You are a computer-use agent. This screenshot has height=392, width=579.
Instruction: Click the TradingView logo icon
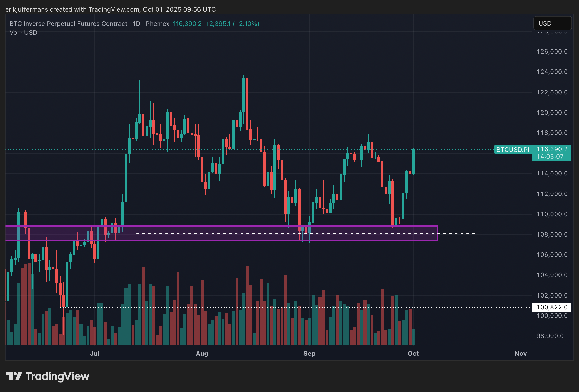[x=14, y=376]
